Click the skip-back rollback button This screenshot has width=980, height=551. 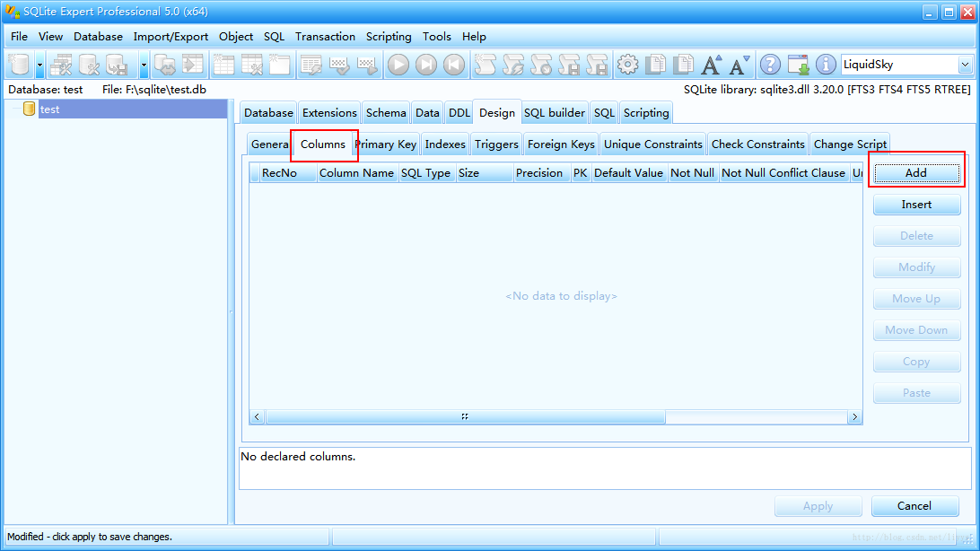(x=454, y=65)
